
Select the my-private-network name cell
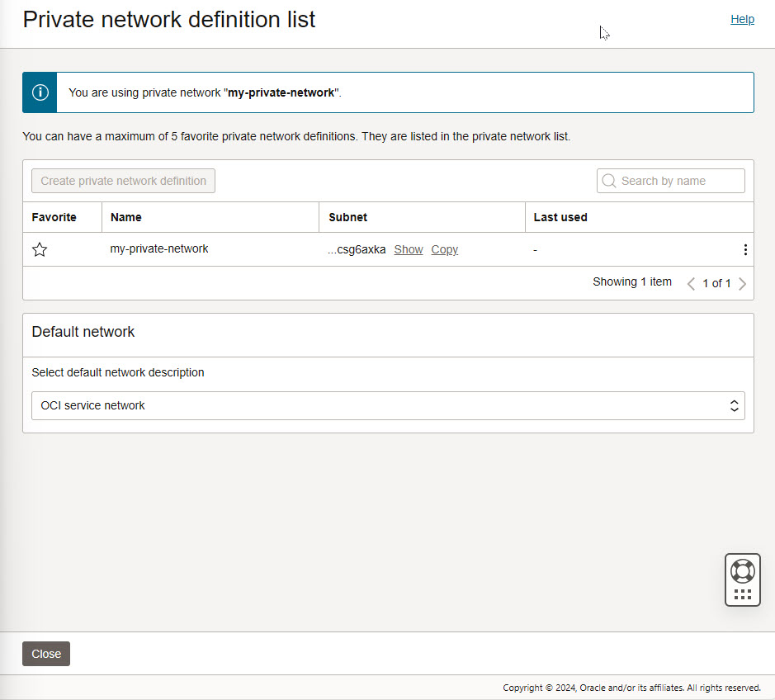pyautogui.click(x=159, y=248)
